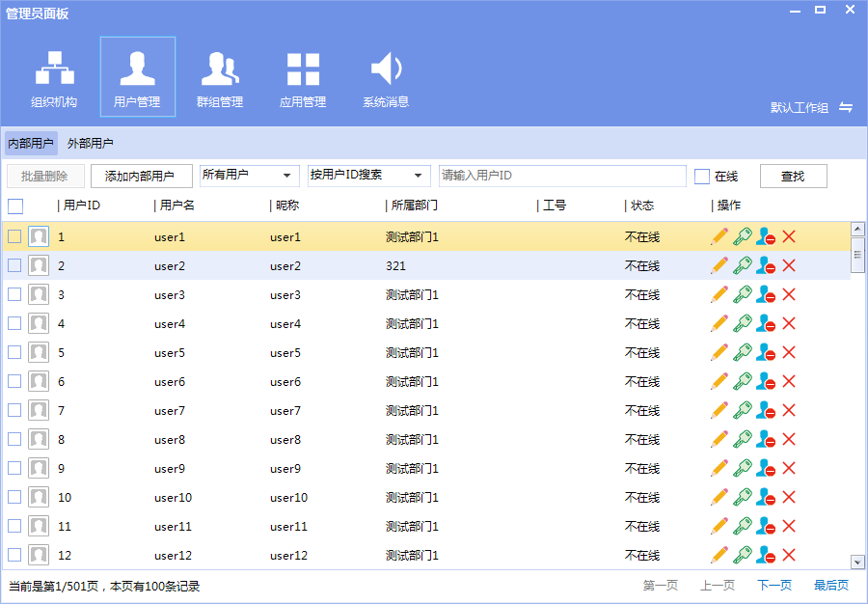Viewport: 868px width, 604px height.
Task: Sort by the 用户ID column header
Action: (81, 206)
